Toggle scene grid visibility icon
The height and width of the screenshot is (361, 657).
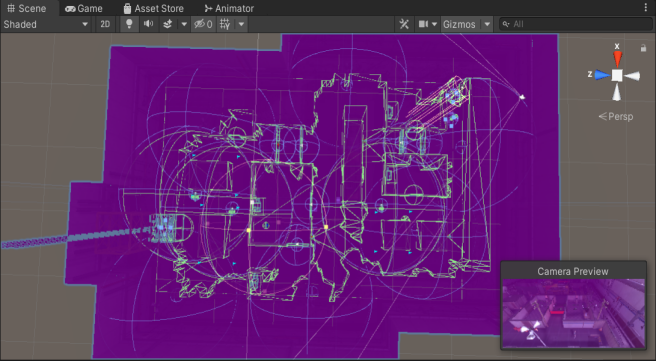[x=225, y=24]
